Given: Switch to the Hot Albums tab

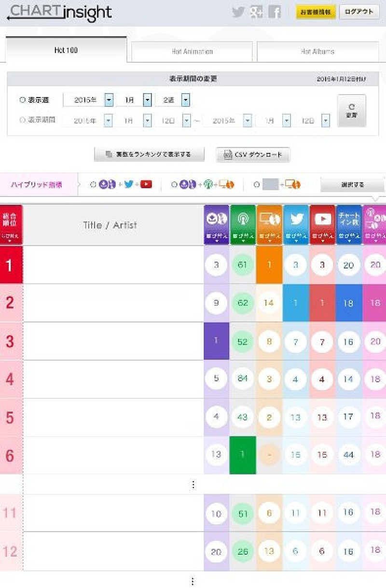Looking at the screenshot, I should click(319, 51).
